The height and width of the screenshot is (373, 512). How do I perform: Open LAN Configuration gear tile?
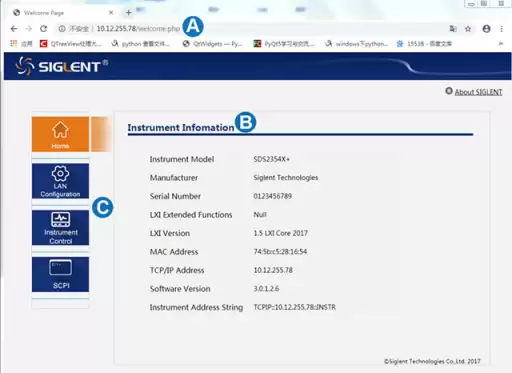(x=60, y=181)
